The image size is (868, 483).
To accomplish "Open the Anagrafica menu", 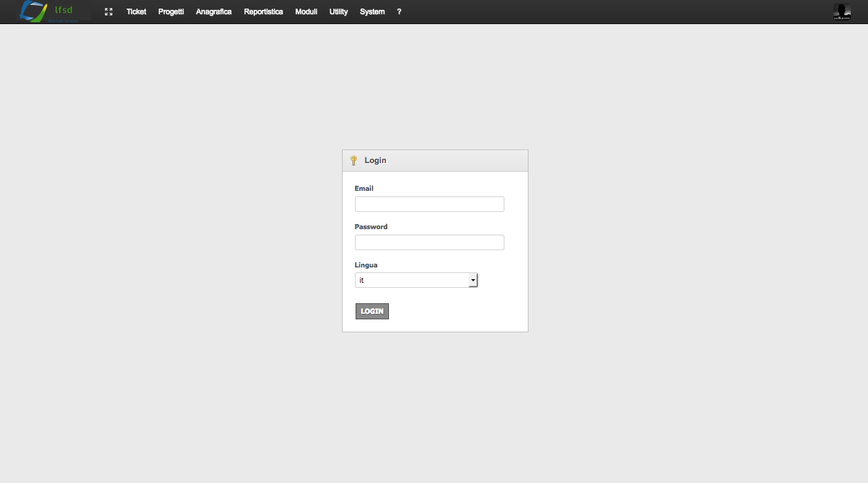I will click(x=214, y=11).
